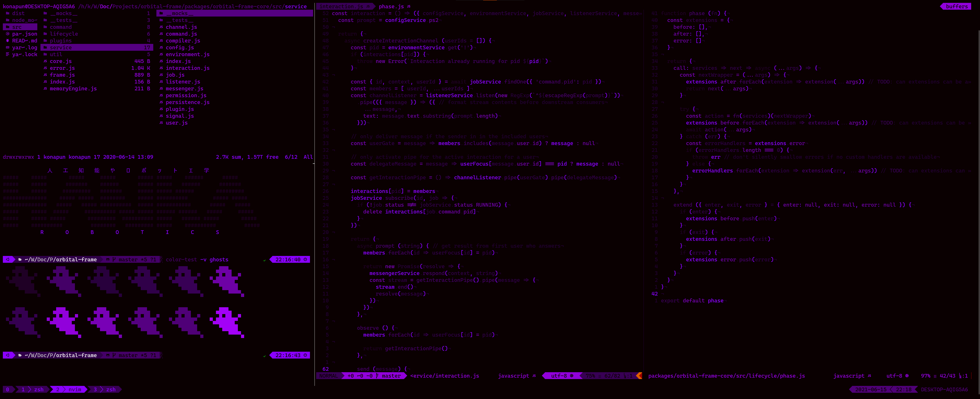Image resolution: width=980 pixels, height=399 pixels.
Task: Click the NORMAL mode indicator
Action: (328, 376)
